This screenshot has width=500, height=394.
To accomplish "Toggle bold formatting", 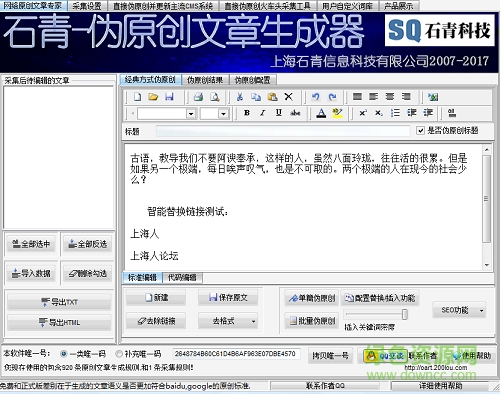I will [247, 113].
